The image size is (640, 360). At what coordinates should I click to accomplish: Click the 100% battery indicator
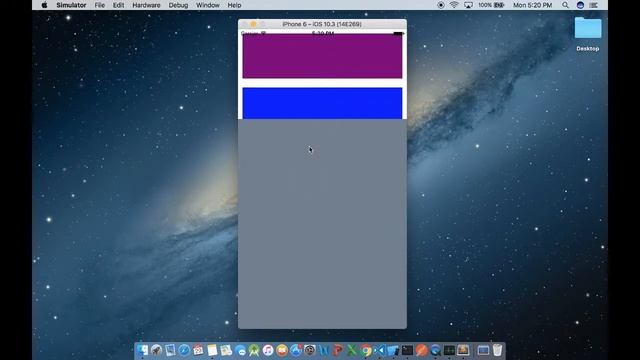[491, 5]
